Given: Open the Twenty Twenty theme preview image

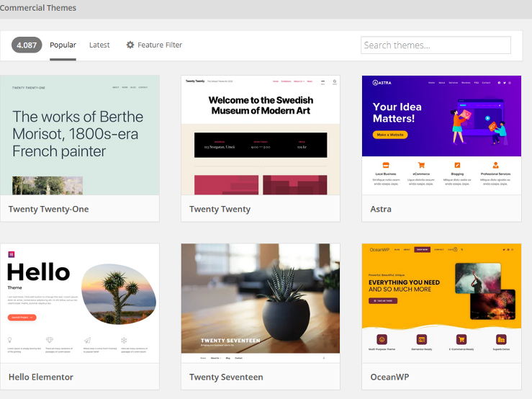Looking at the screenshot, I should tap(260, 135).
